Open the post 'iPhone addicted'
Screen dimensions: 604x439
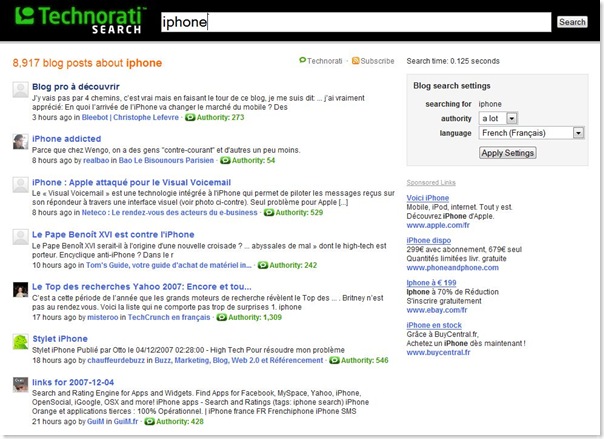[67, 139]
